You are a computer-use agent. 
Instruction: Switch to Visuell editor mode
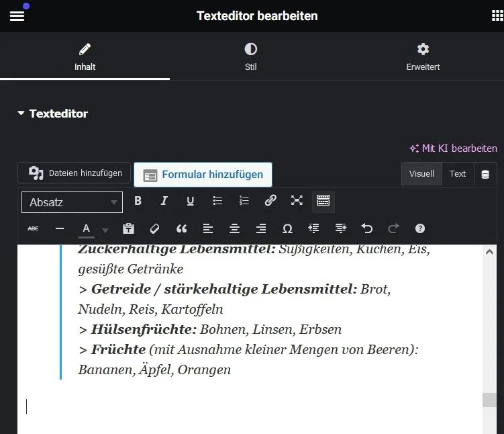tap(421, 174)
